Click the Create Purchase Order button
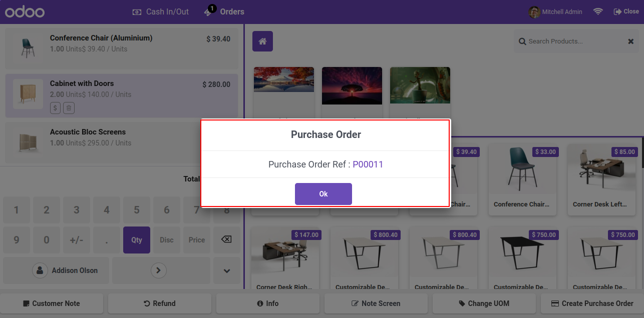The image size is (644, 318). [592, 303]
